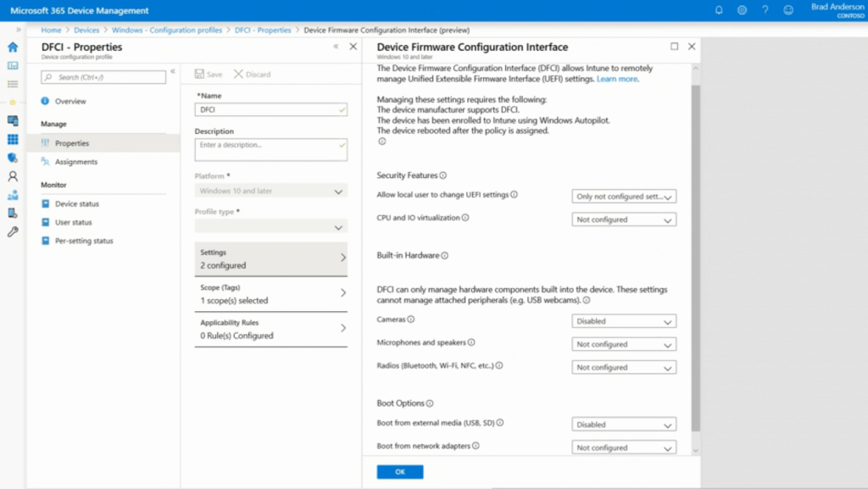Click info icon next to Boot Options
The height and width of the screenshot is (489, 868).
(430, 403)
